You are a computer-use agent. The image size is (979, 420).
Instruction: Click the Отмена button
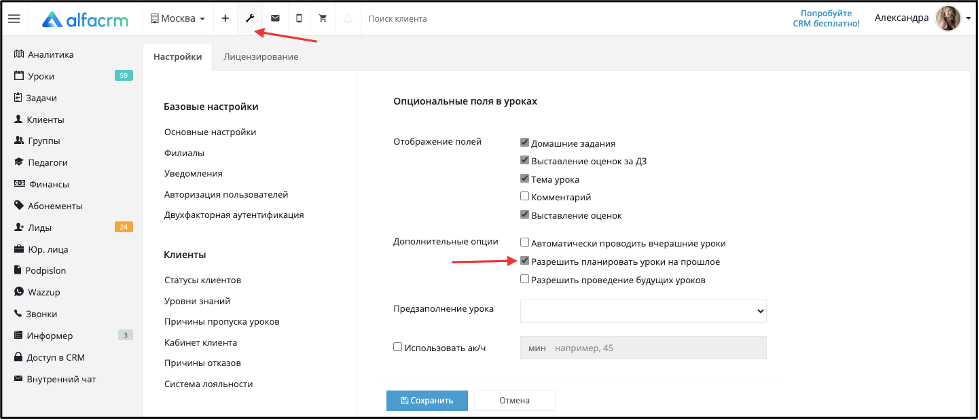tap(514, 401)
